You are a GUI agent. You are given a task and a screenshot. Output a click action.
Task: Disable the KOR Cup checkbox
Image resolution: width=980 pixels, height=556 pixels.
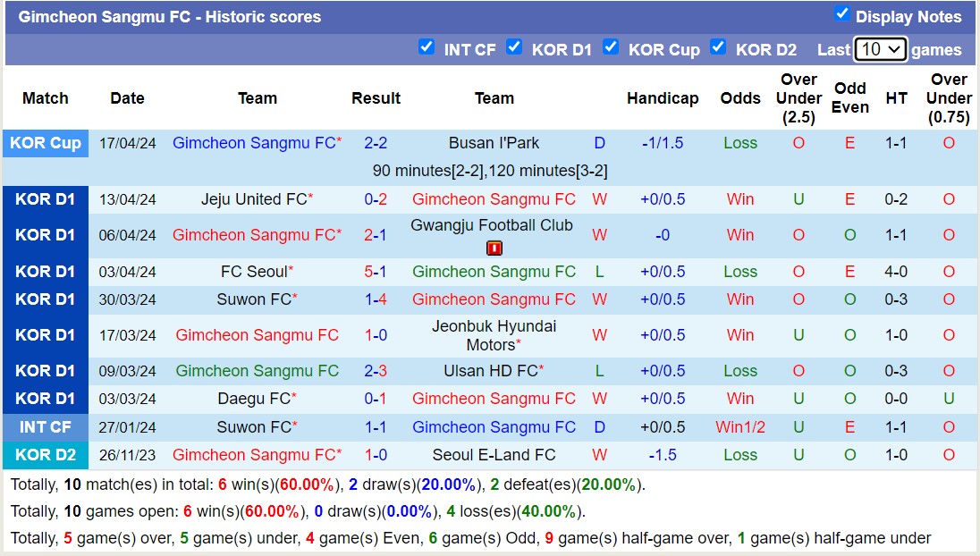[x=612, y=48]
